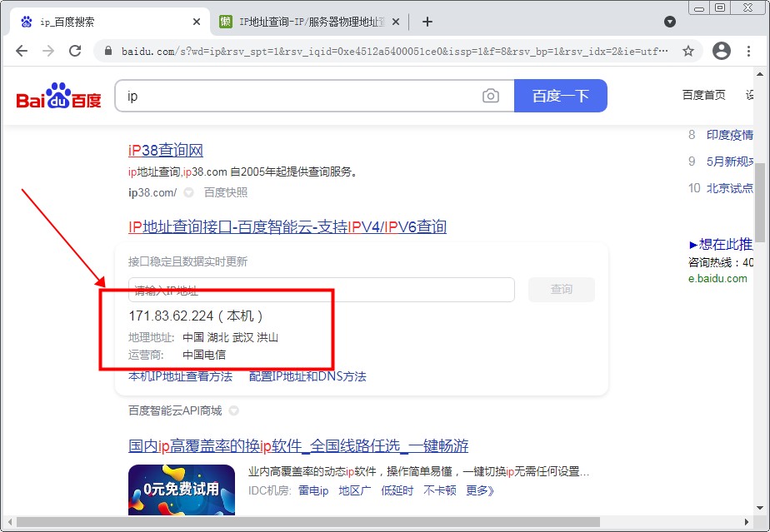Image resolution: width=770 pixels, height=532 pixels.
Task: Click the browser forward arrow
Action: click(48, 51)
